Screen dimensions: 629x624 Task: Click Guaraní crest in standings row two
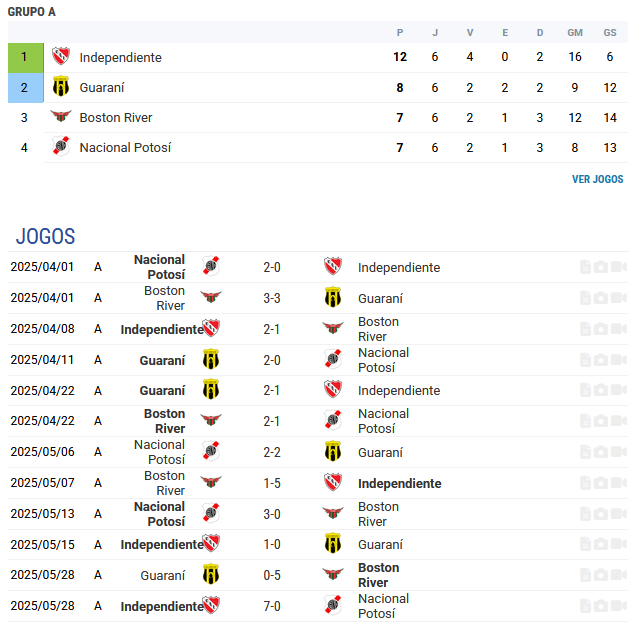(61, 86)
